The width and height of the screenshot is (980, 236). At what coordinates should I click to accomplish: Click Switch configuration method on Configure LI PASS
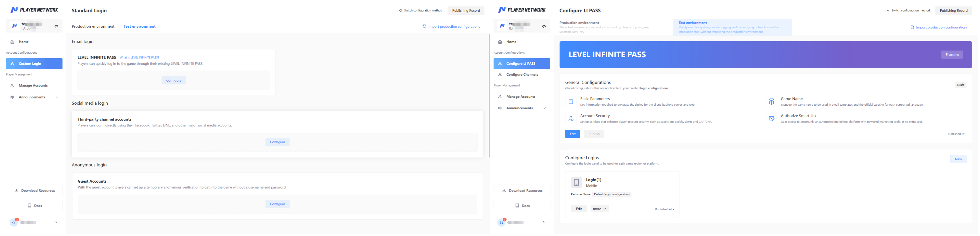click(908, 11)
